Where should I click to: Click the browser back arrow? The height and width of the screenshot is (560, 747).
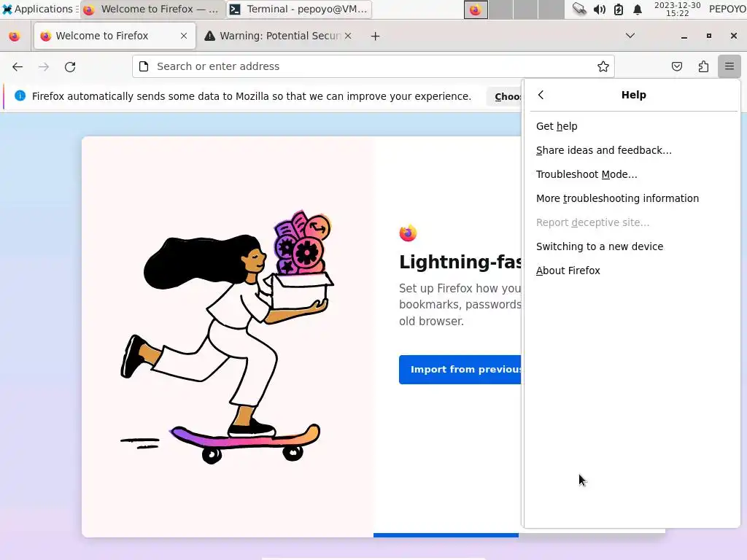point(18,66)
